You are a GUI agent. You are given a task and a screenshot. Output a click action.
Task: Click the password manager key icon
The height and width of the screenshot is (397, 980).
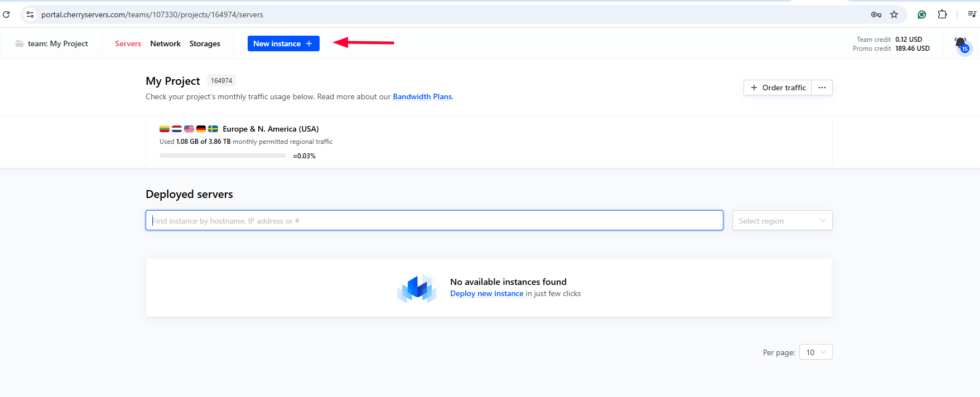click(876, 14)
